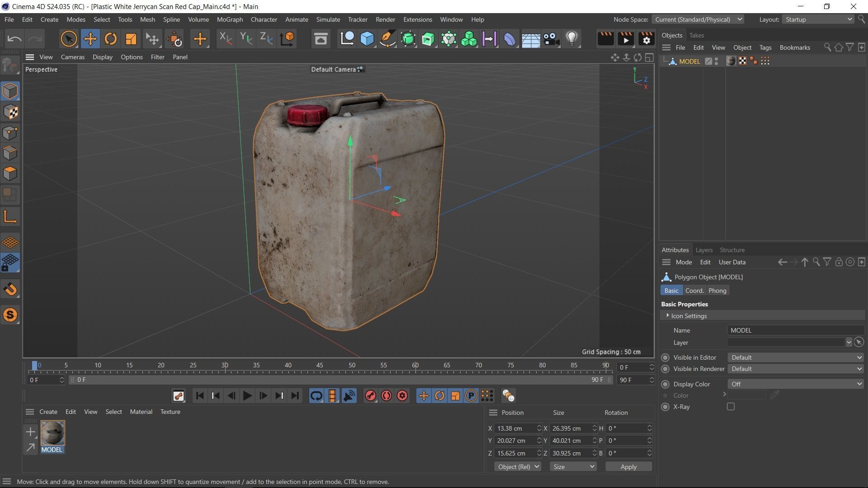Screen dimensions: 868x488
Task: Toggle Visible in Editor animation dot
Action: pos(665,357)
